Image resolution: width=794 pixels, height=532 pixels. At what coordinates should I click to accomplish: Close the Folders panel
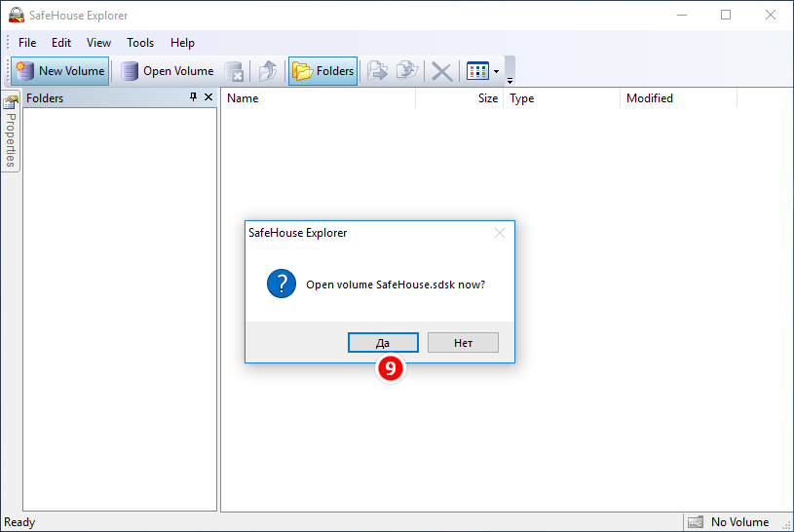[208, 97]
